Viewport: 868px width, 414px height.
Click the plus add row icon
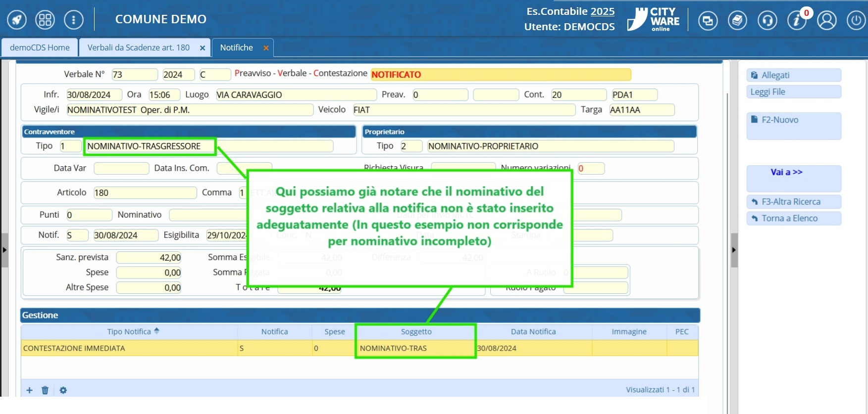[30, 390]
